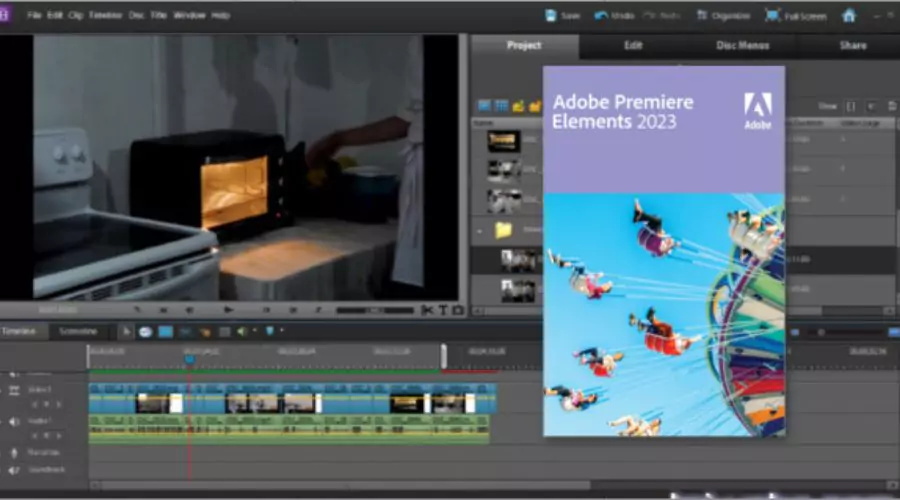Click the Save icon in top toolbar
The image size is (900, 500).
550,15
